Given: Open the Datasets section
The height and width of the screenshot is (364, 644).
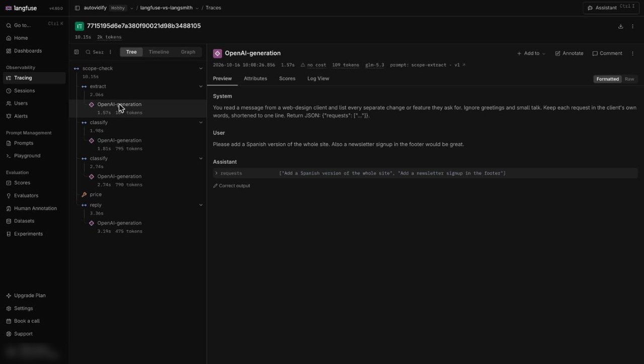Looking at the screenshot, I should click(x=24, y=221).
